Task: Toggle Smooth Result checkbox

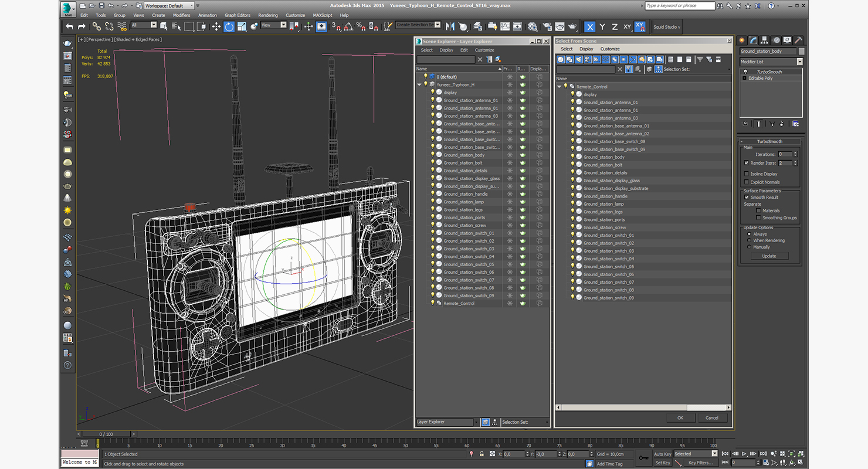Action: tap(746, 197)
